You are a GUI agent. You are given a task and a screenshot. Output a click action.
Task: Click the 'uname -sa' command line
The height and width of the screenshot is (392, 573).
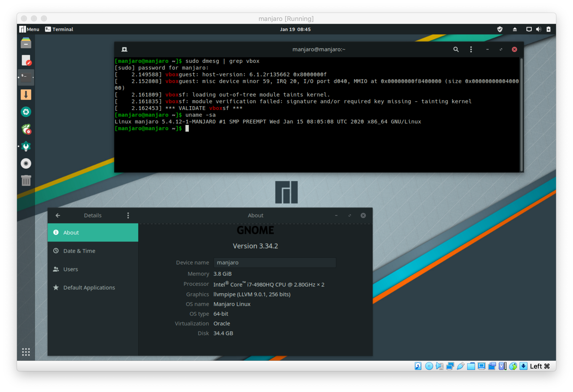200,115
